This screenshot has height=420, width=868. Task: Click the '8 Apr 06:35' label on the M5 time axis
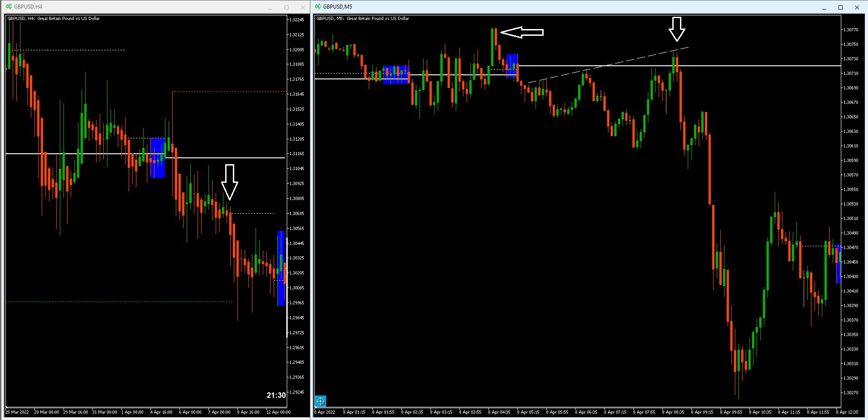(586, 412)
